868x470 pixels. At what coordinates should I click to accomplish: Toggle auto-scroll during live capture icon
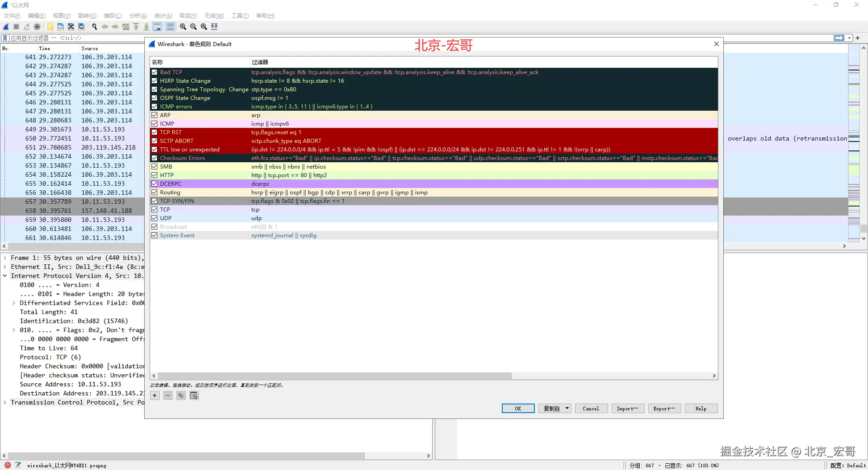pyautogui.click(x=157, y=27)
